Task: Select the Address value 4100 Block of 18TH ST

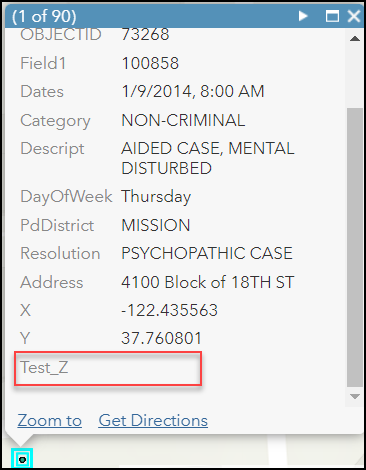Action: [207, 282]
